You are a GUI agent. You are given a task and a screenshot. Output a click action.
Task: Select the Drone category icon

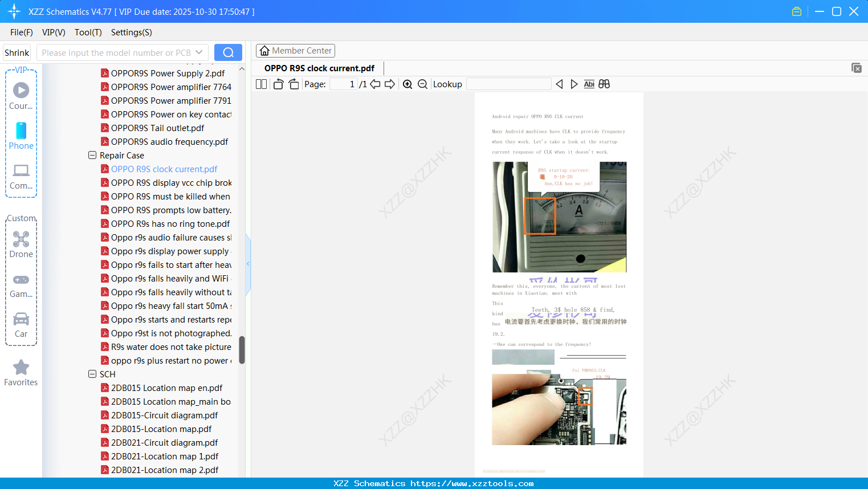coord(21,239)
